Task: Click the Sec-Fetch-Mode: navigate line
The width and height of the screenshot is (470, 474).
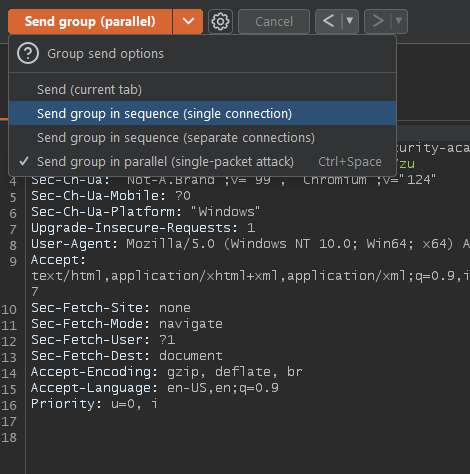Action: (x=127, y=324)
